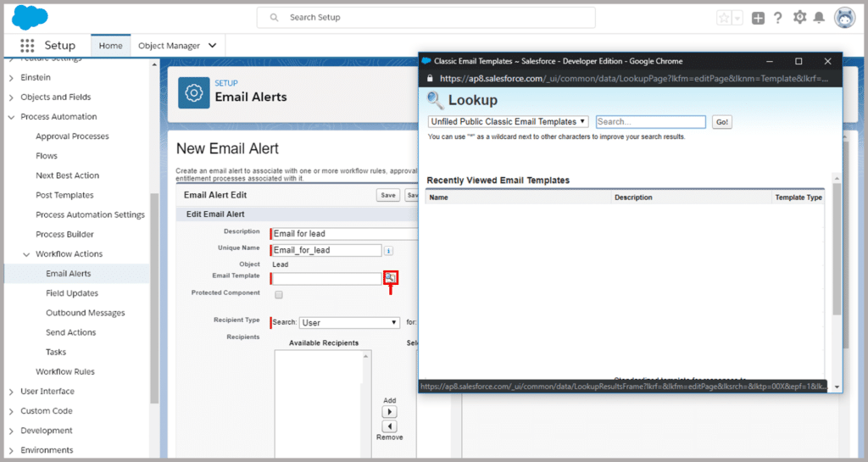Click the Search Setup input field

(426, 17)
